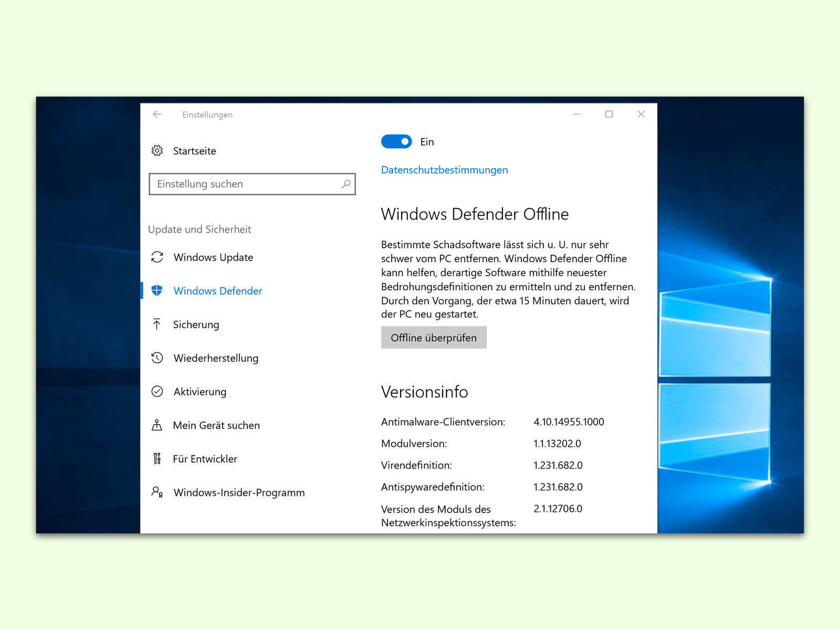Click the Update und Sicherheit heading
The width and height of the screenshot is (840, 630).
199,229
